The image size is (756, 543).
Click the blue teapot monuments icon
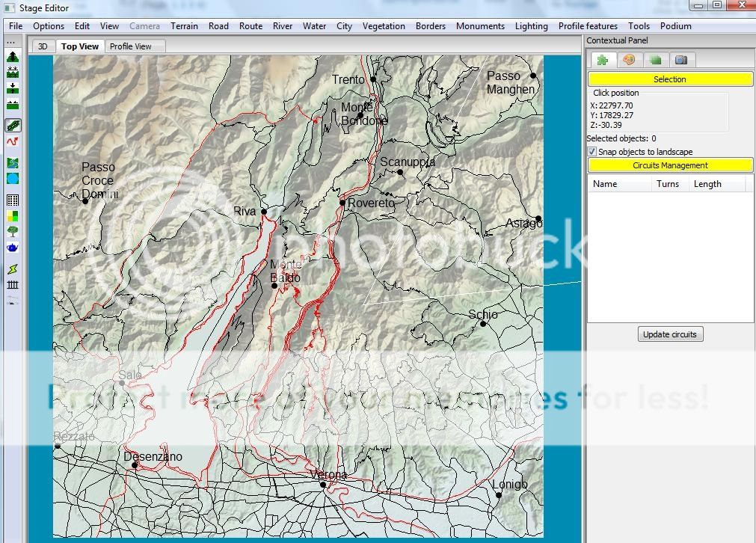[x=12, y=248]
